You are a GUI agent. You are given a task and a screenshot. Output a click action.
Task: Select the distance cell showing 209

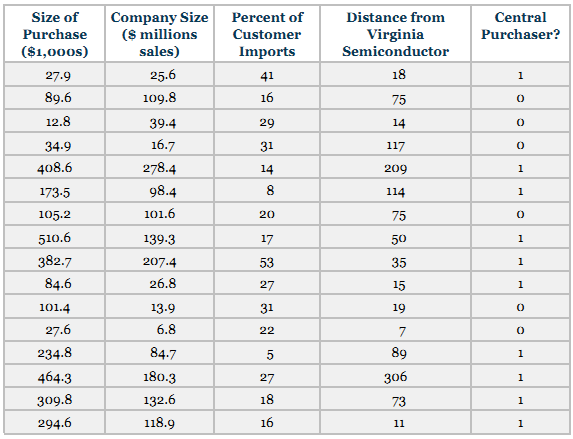pos(395,168)
